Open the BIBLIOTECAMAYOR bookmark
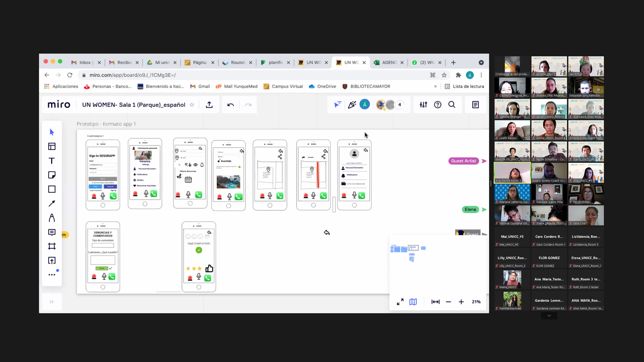This screenshot has width=644, height=362. 366,86
